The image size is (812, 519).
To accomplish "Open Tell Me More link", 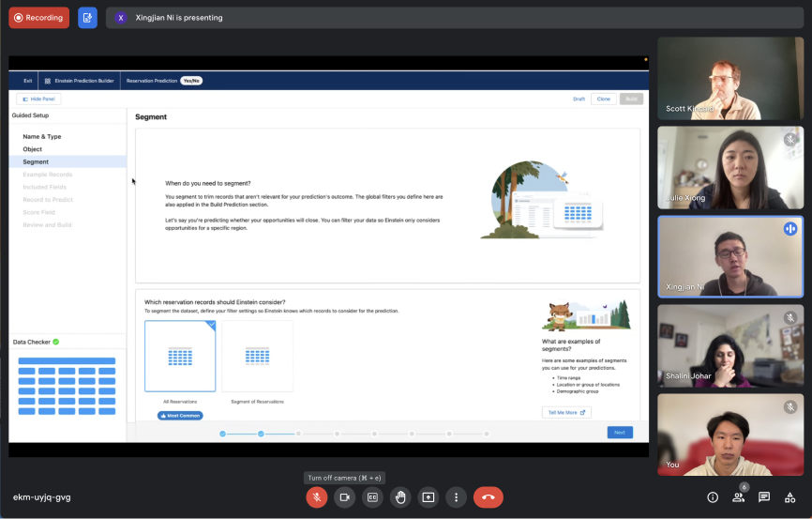I will [566, 413].
